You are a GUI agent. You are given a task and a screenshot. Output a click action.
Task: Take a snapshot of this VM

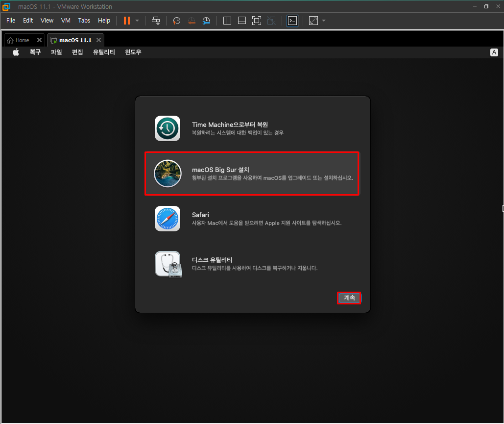(176, 21)
